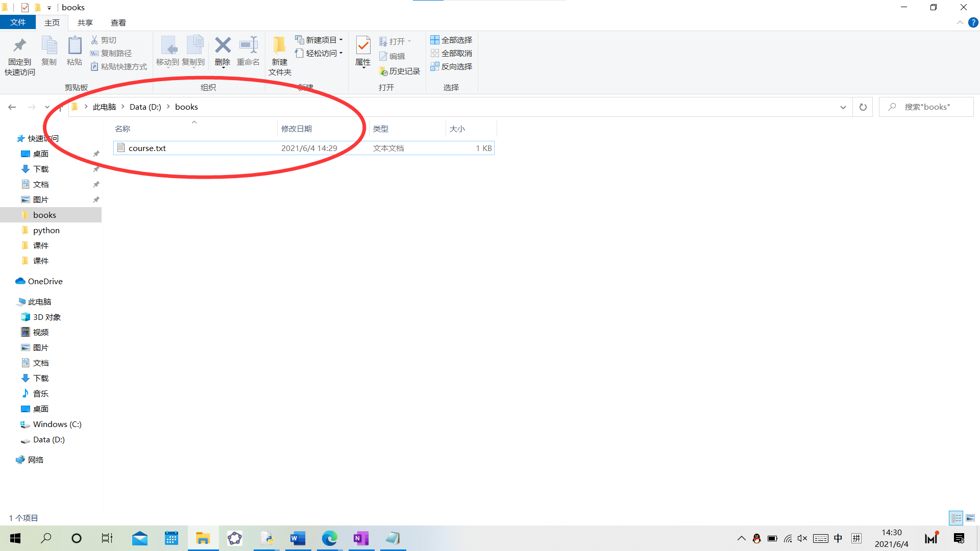Open the View (查看) ribbon tab
980x551 pixels.
click(x=118, y=22)
